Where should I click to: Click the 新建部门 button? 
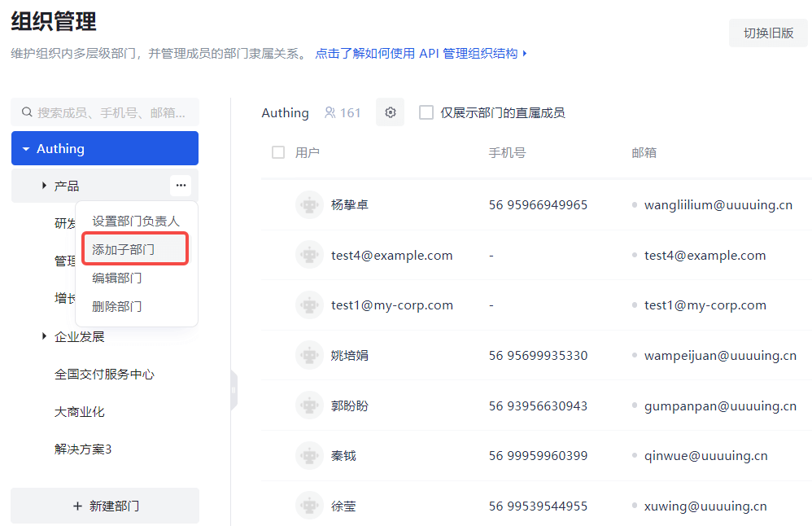[x=104, y=506]
